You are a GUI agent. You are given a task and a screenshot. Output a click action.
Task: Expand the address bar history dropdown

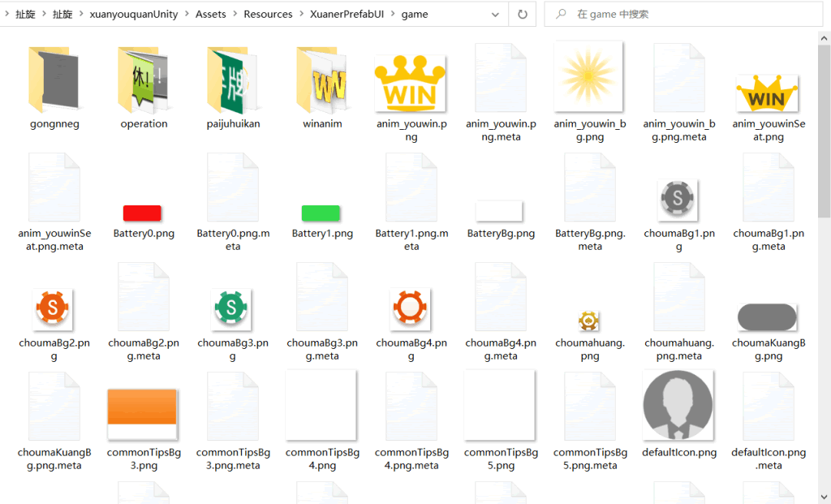coord(496,15)
